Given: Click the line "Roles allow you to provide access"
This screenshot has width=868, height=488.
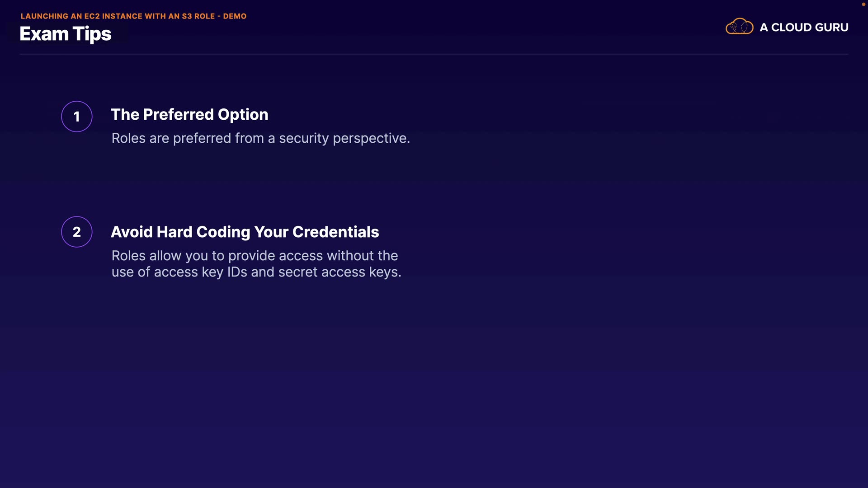Looking at the screenshot, I should [255, 256].
